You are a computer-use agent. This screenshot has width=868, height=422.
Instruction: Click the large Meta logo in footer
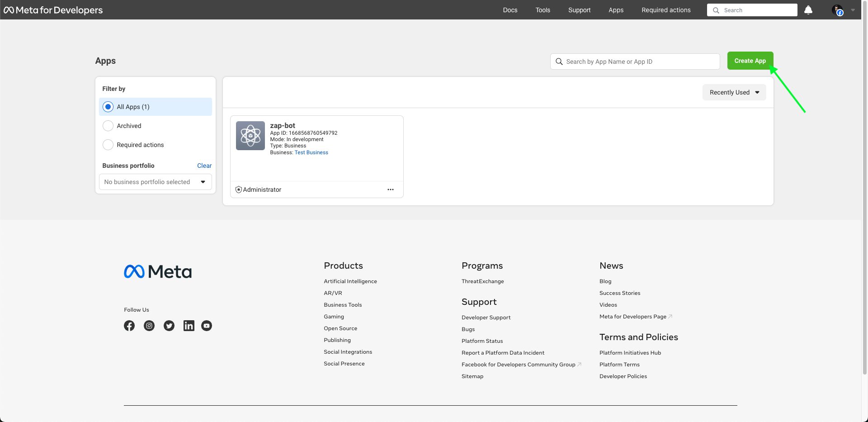coord(158,271)
